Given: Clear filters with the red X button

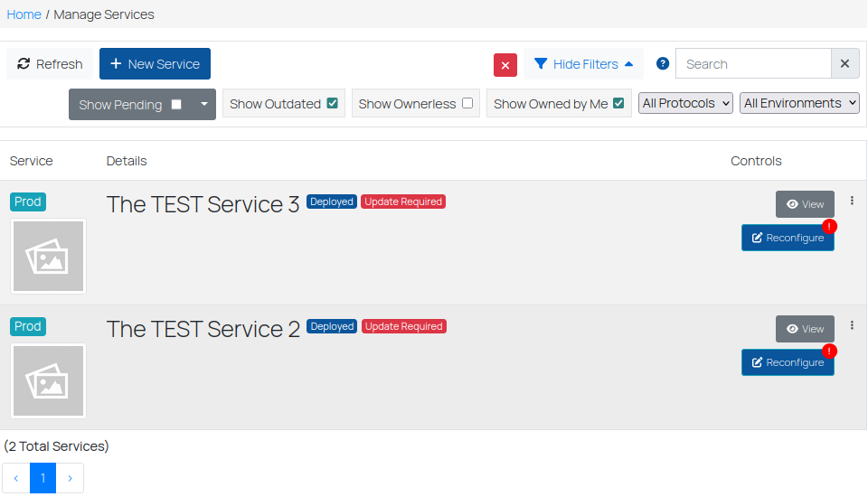Looking at the screenshot, I should tap(505, 65).
